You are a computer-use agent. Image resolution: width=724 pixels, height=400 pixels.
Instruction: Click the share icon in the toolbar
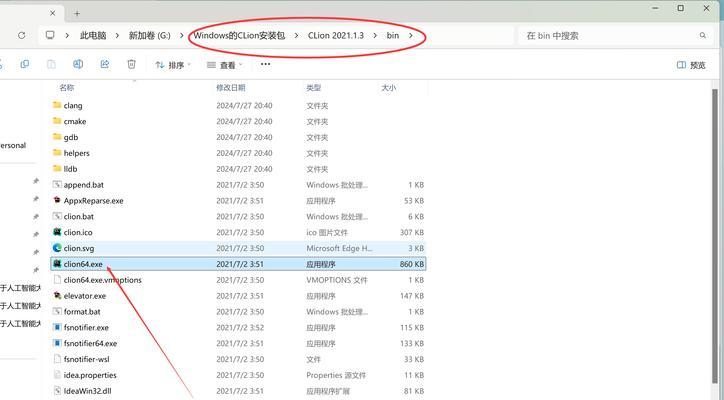pos(105,65)
